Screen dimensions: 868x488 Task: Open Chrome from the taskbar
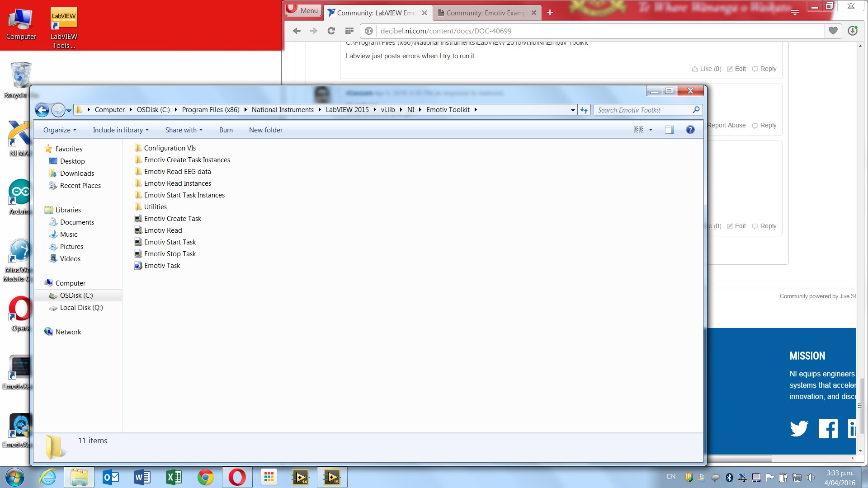[x=206, y=477]
